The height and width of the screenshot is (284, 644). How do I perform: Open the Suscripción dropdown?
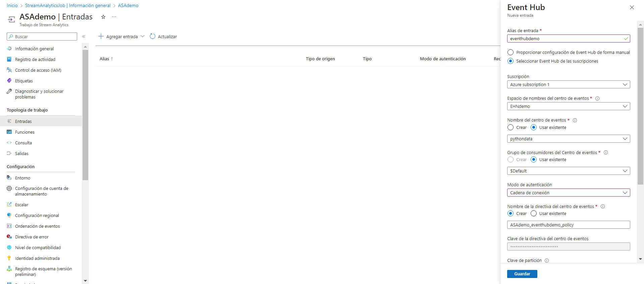click(x=568, y=85)
